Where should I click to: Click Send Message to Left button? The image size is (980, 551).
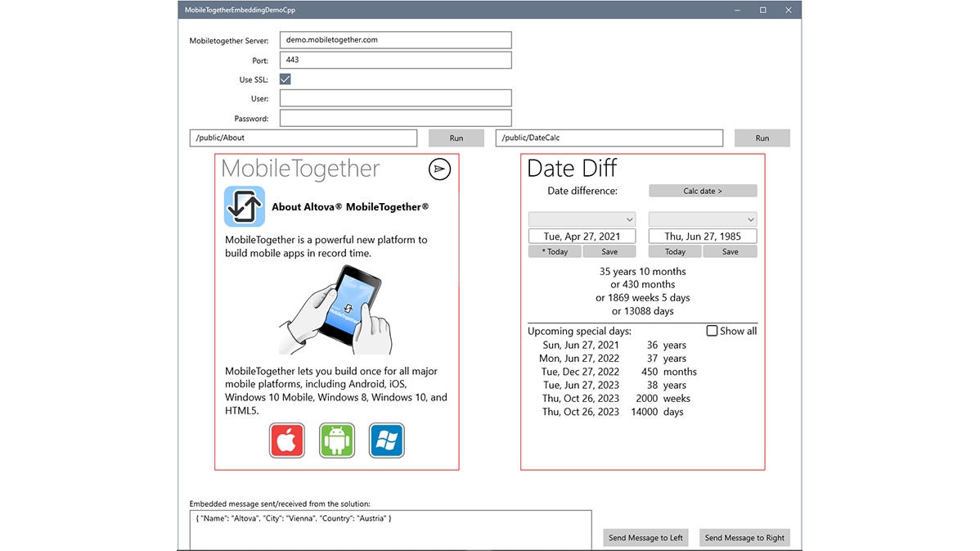(645, 538)
